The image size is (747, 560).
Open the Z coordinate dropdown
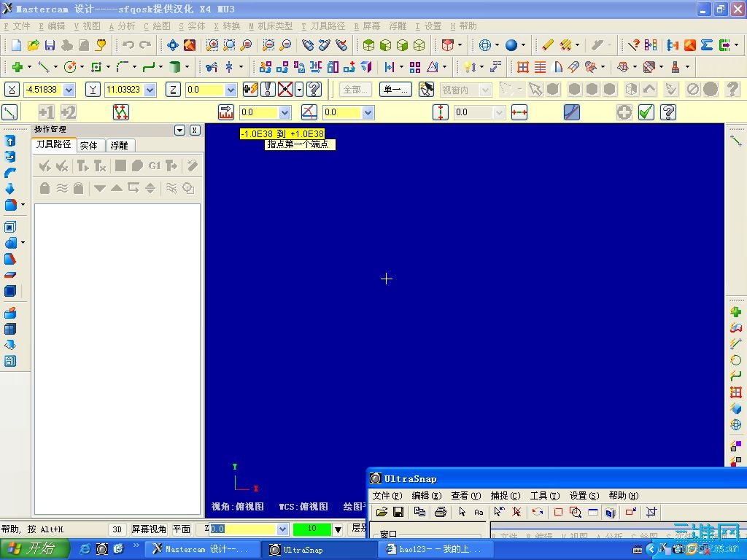tap(231, 90)
